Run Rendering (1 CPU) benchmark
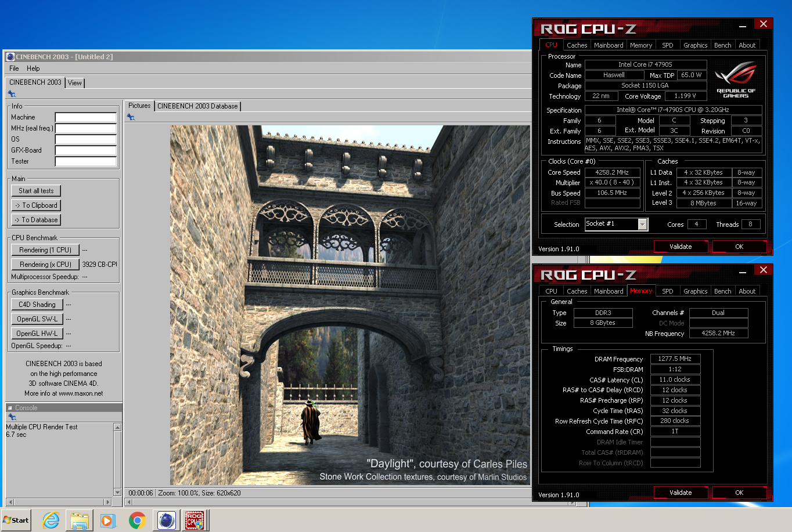The height and width of the screenshot is (532, 792). click(x=45, y=250)
